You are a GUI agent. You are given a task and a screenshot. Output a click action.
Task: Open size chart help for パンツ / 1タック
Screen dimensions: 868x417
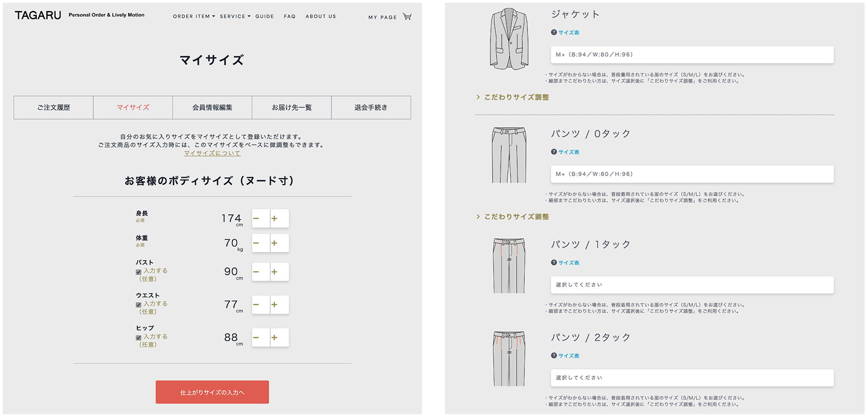click(554, 263)
